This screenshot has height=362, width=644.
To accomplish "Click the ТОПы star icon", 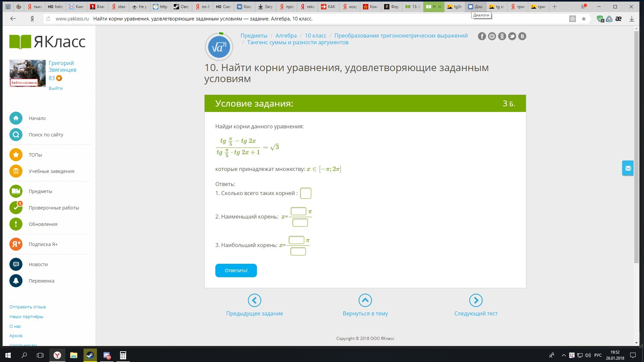I will click(x=16, y=155).
